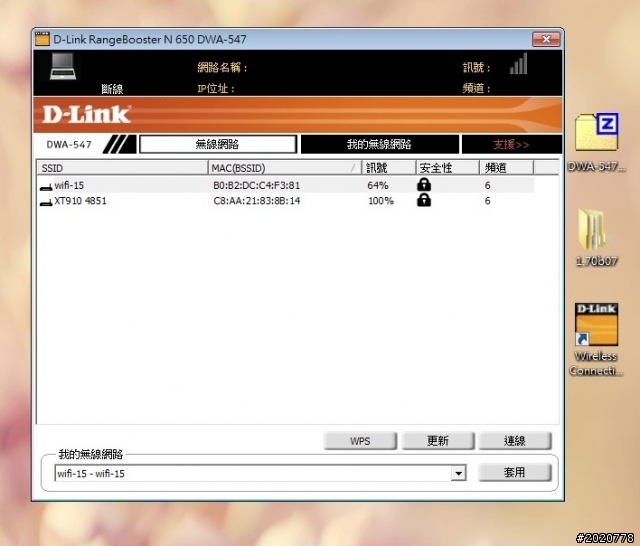Click the DWA-547 model label
Image resolution: width=640 pixels, height=546 pixels.
click(x=69, y=144)
